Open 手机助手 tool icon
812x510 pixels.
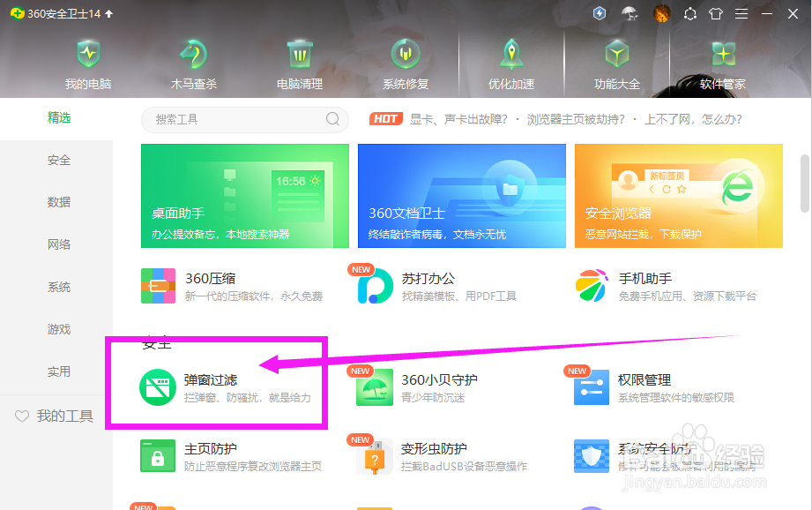click(x=592, y=286)
